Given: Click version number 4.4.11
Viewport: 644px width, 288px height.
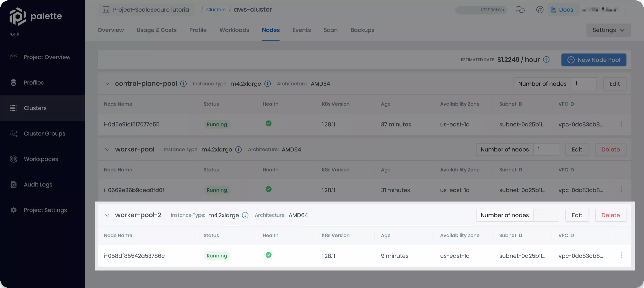Looking at the screenshot, I should click(14, 34).
